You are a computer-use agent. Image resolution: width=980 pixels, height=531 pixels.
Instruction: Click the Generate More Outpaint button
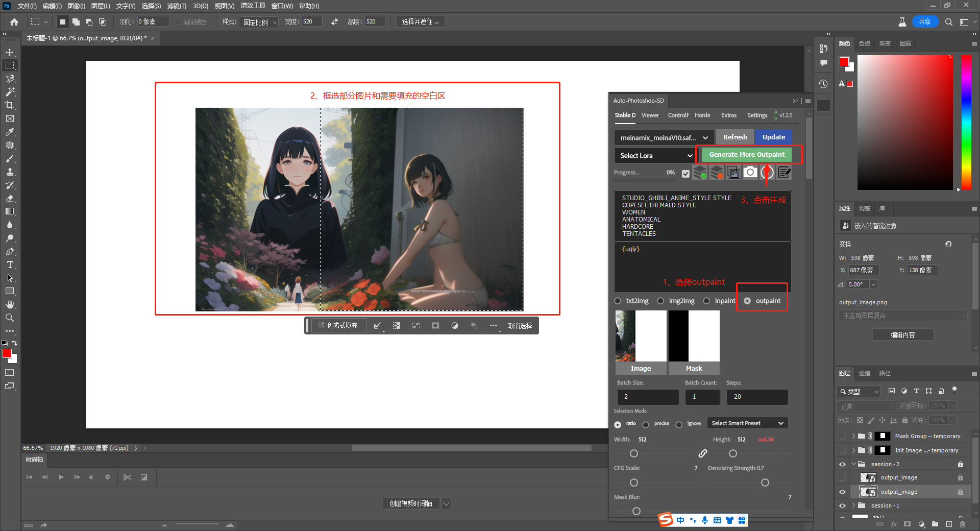coord(746,154)
